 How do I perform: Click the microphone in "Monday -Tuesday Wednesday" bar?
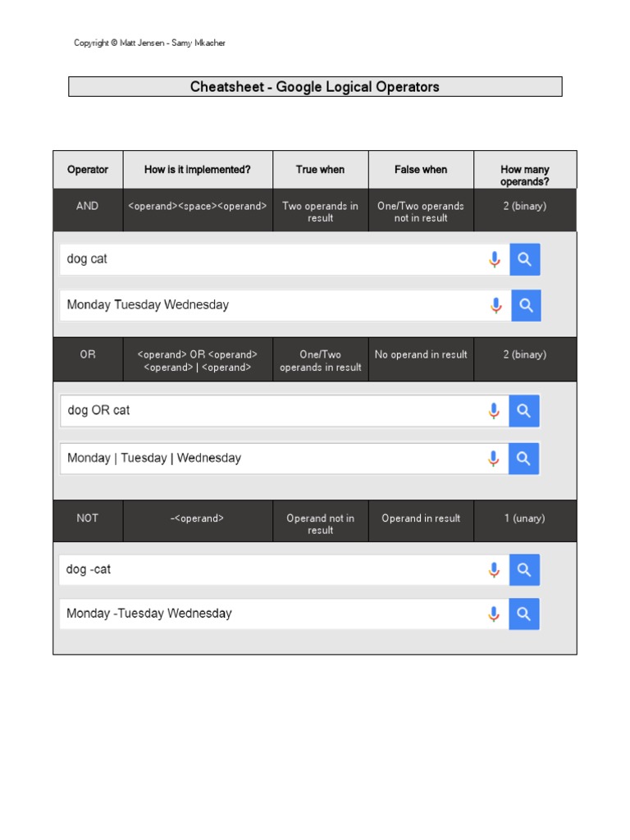tap(494, 614)
